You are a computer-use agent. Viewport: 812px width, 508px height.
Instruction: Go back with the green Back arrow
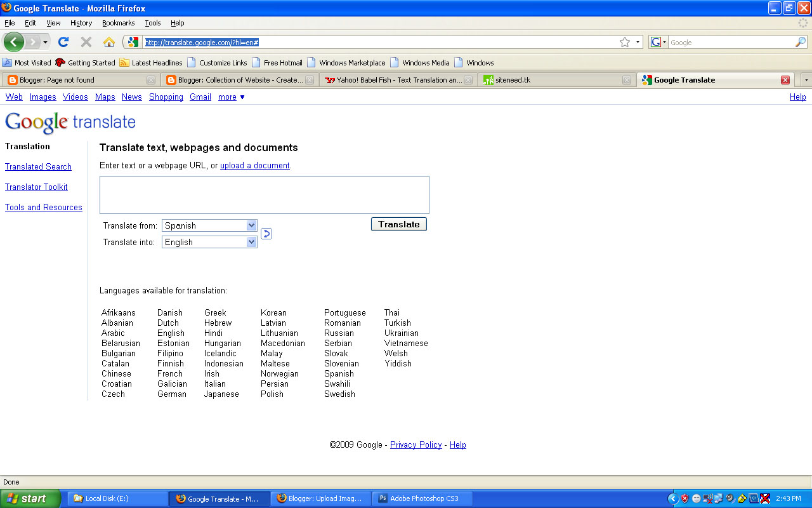click(14, 42)
